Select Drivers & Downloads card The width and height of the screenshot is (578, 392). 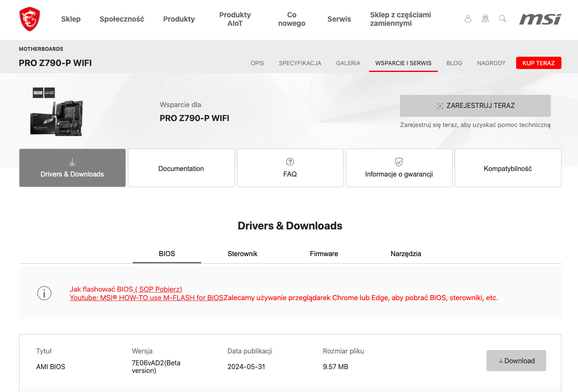(72, 168)
